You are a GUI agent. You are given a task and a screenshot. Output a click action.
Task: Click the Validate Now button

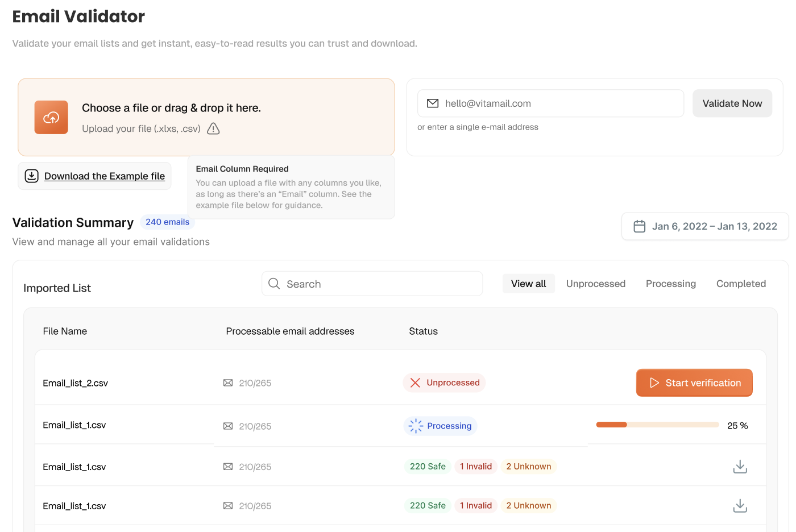point(732,103)
